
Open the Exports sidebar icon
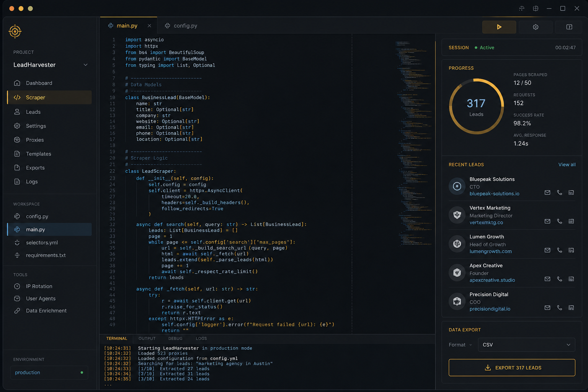[17, 168]
